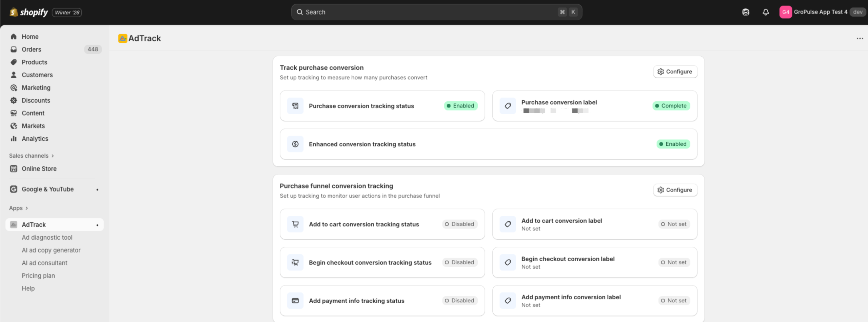This screenshot has width=868, height=322.
Task: Click the AdTrack app icon in sidebar
Action: (x=14, y=224)
